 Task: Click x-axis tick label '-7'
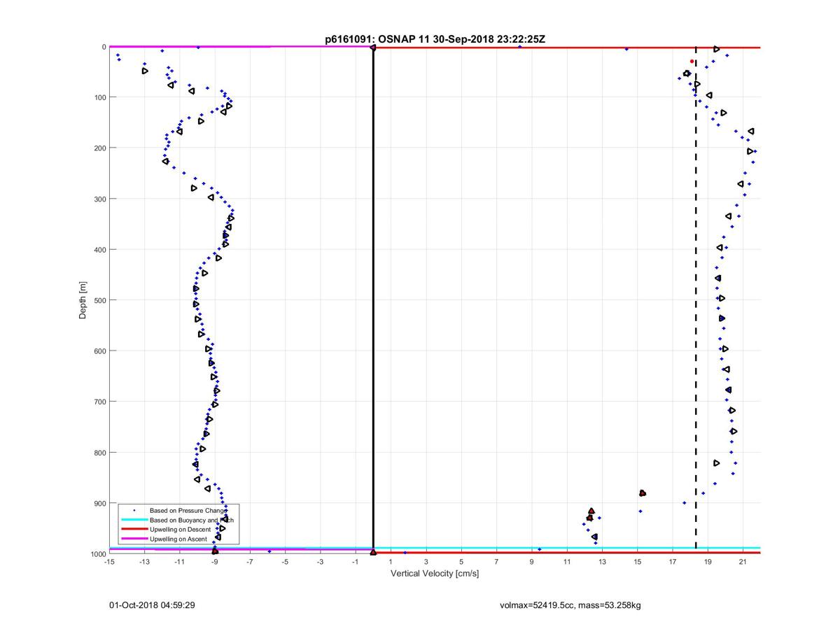[x=250, y=562]
